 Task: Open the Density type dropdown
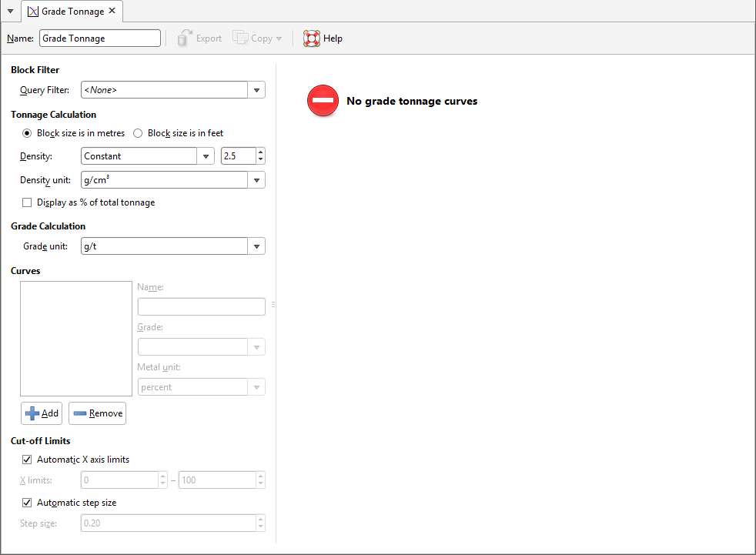[206, 156]
